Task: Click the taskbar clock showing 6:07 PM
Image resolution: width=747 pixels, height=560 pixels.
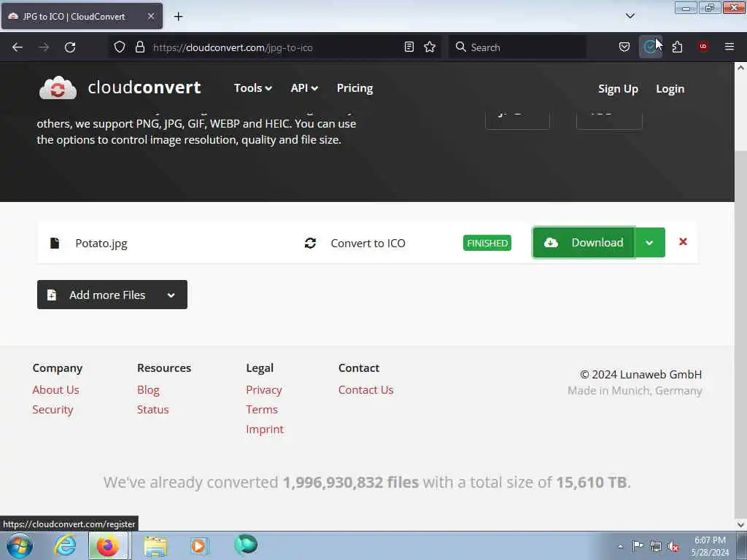Action: (x=710, y=546)
